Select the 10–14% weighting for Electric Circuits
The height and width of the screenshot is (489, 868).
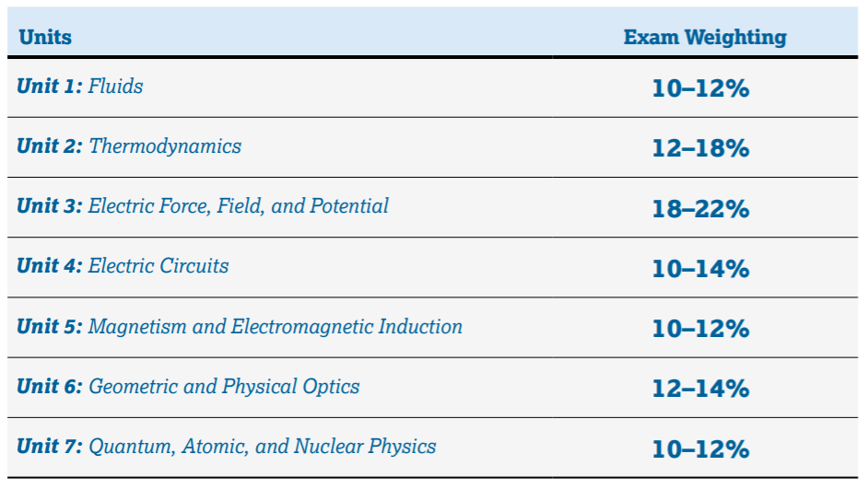700,269
